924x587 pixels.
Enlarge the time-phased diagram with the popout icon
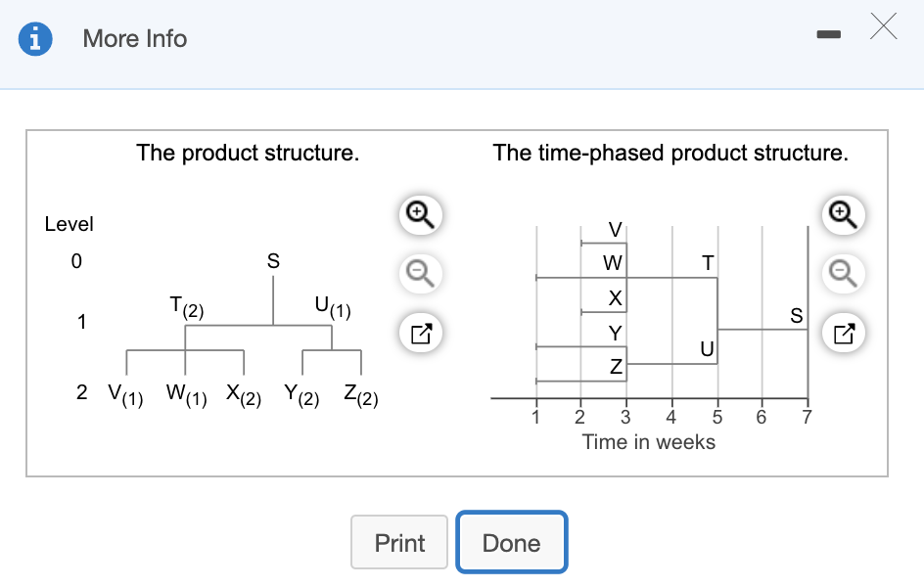[x=843, y=333]
